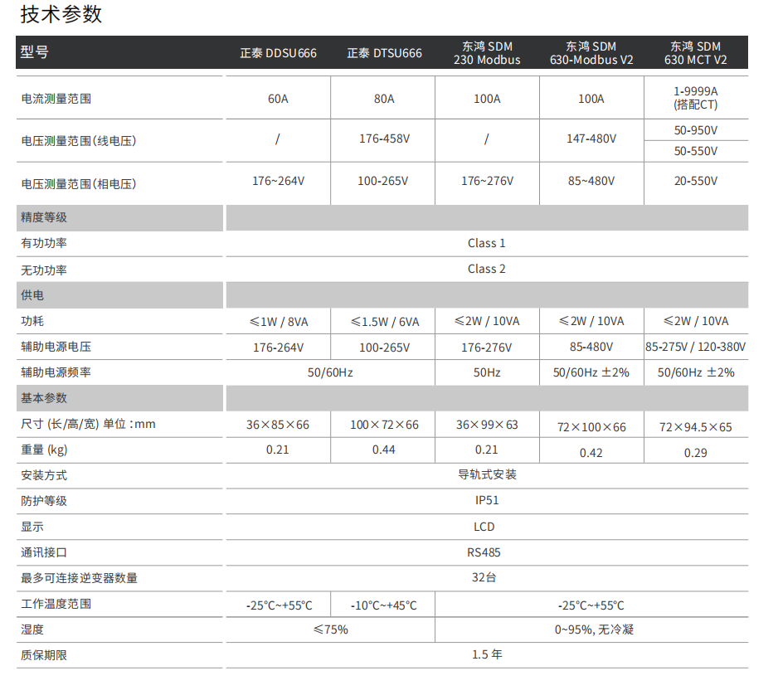Click the 0~95%, 无冷凝 humidity value
Image resolution: width=778 pixels, height=700 pixels.
point(594,630)
